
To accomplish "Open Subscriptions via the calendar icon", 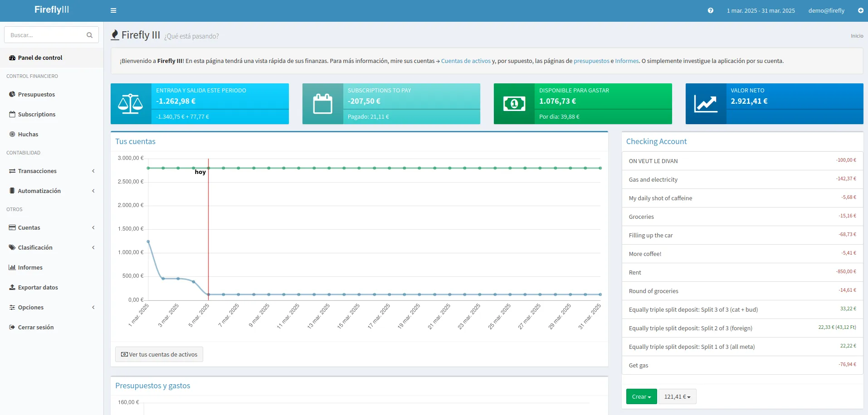I will (11, 114).
